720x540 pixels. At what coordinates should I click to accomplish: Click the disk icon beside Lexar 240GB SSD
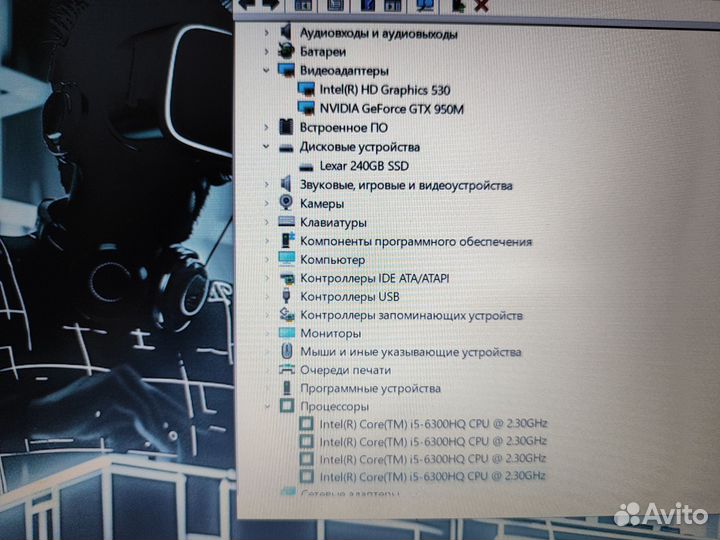(x=306, y=167)
